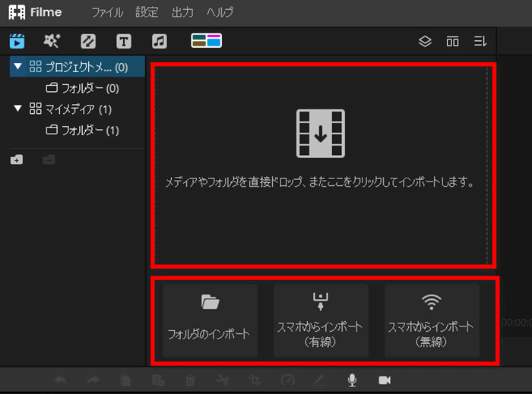Click the redo arrow icon
532x394 pixels.
pyautogui.click(x=93, y=380)
